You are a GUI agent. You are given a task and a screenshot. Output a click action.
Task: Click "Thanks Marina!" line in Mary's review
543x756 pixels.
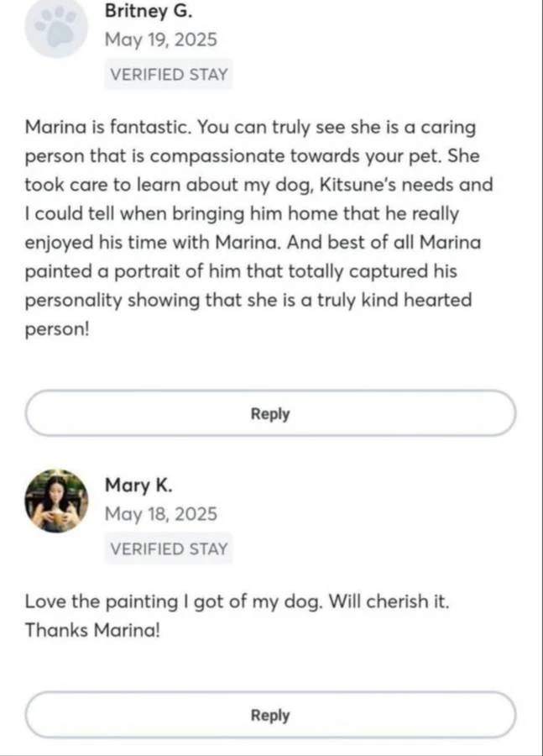pos(91,628)
